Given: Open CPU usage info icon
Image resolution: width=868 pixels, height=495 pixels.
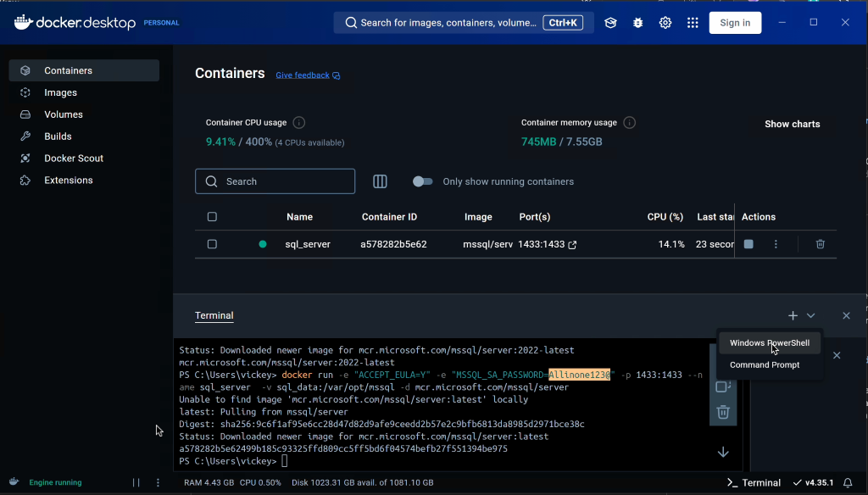Looking at the screenshot, I should click(x=299, y=122).
